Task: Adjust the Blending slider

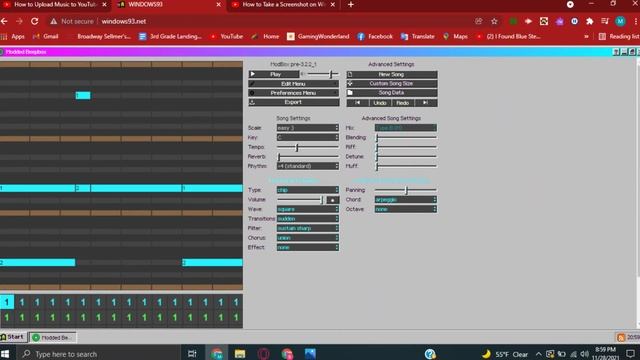Action: (x=406, y=138)
